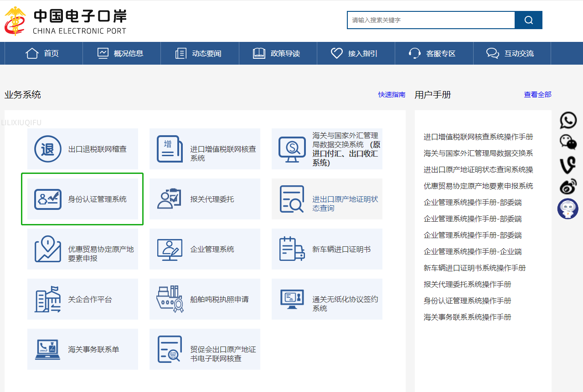Click the search keyword input field
The height and width of the screenshot is (392, 583).
(x=431, y=20)
